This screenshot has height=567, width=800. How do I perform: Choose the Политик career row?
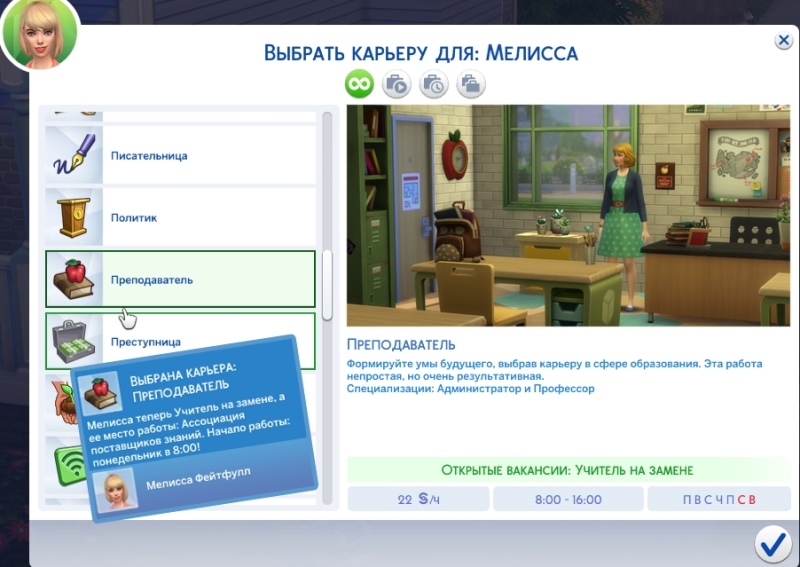181,217
